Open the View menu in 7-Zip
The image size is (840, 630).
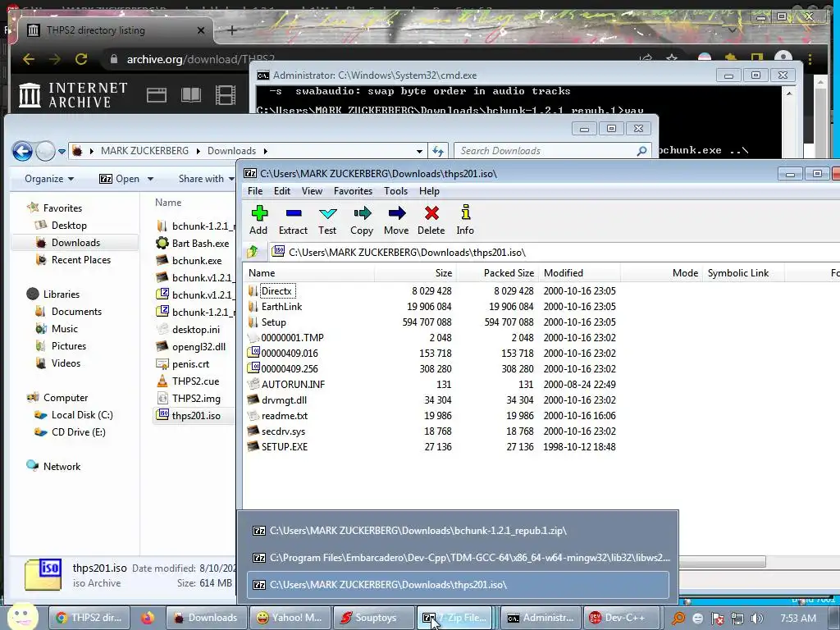(312, 191)
